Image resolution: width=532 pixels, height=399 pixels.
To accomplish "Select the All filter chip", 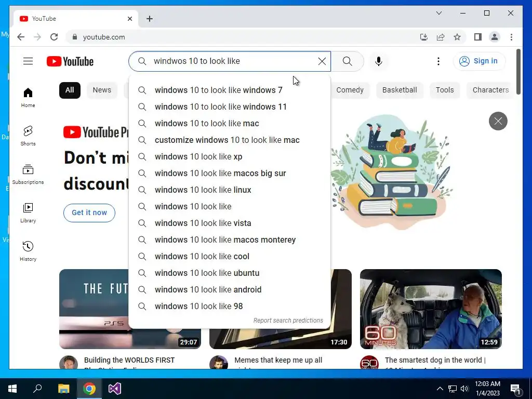I will (70, 90).
